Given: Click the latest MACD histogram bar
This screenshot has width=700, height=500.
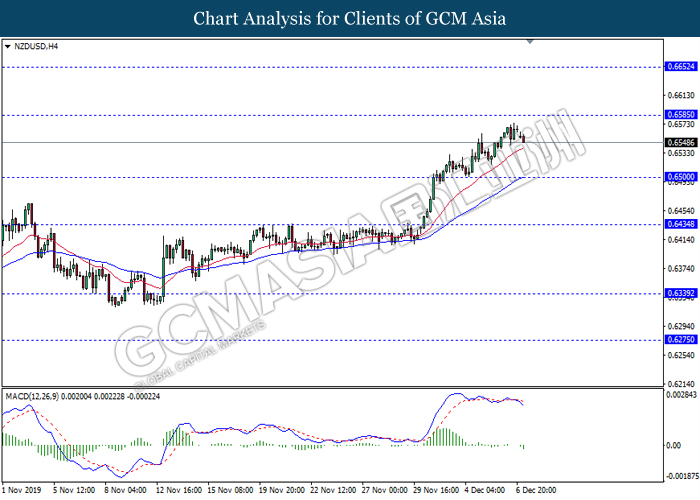Looking at the screenshot, I should 523,447.
